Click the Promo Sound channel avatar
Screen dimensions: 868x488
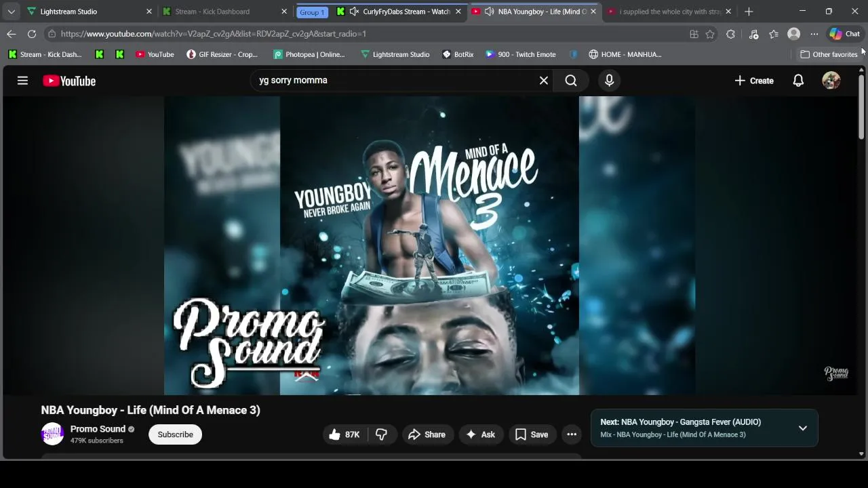coord(52,434)
